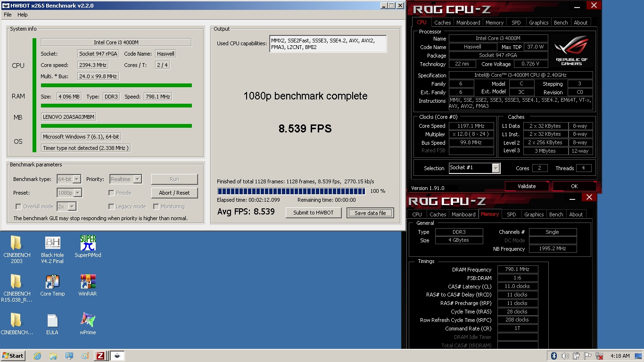Image resolution: width=644 pixels, height=362 pixels.
Task: Open the volume speaker tray icon
Action: coord(565,356)
